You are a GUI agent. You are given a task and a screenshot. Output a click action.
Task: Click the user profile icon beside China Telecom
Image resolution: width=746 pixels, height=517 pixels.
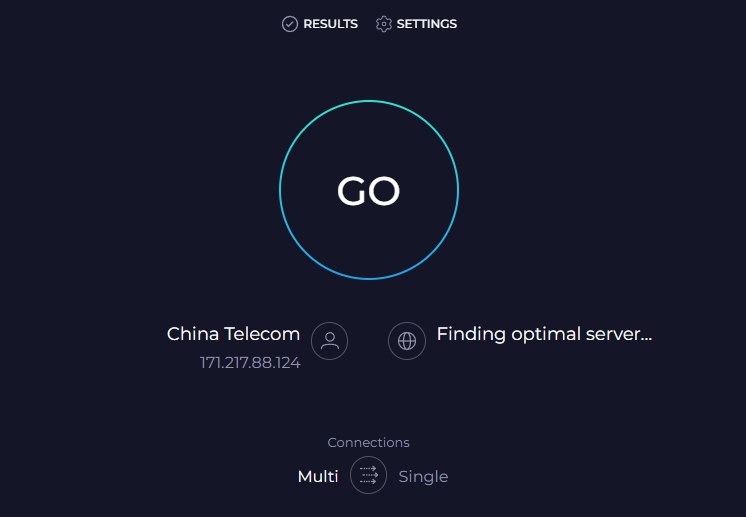[329, 341]
